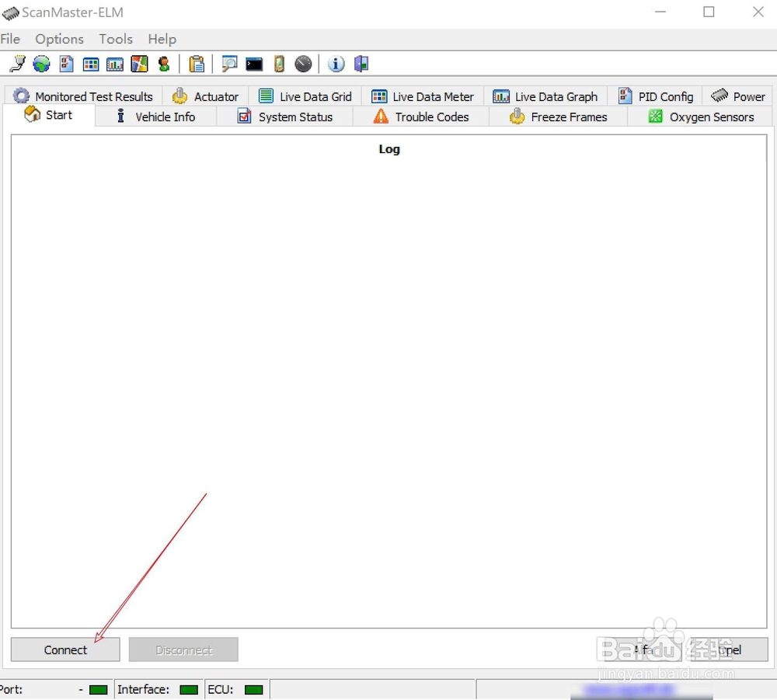Open the Vehicle Info tab
This screenshot has width=777, height=700.
155,117
